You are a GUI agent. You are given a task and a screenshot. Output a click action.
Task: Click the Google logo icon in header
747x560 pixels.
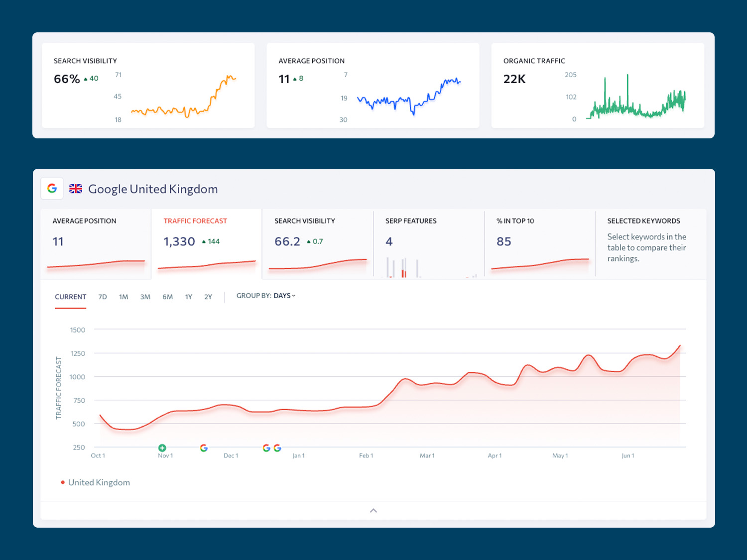point(52,189)
